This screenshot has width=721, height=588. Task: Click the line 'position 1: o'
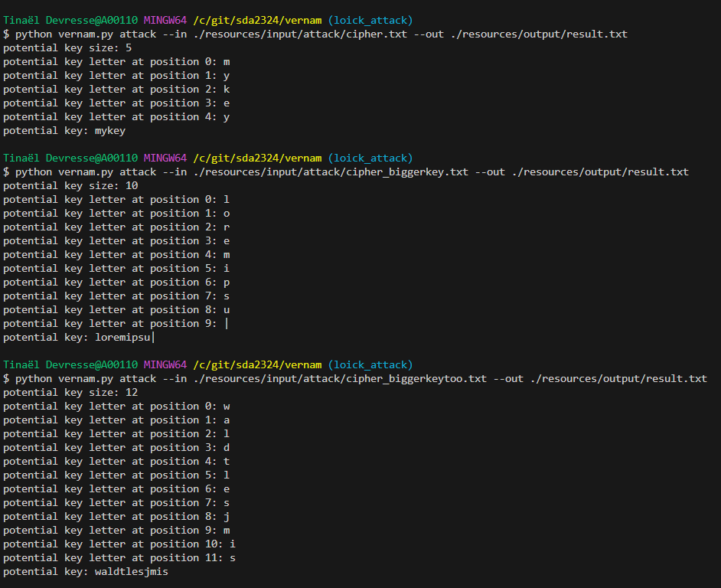(x=116, y=214)
